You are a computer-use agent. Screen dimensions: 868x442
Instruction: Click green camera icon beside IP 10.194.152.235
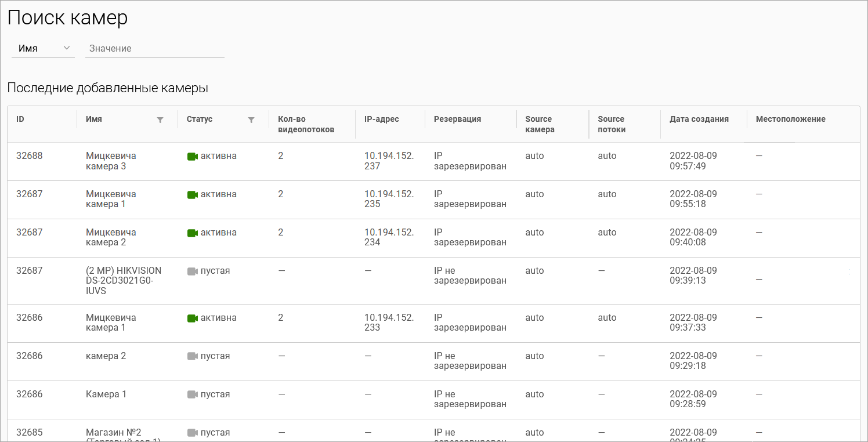click(193, 195)
